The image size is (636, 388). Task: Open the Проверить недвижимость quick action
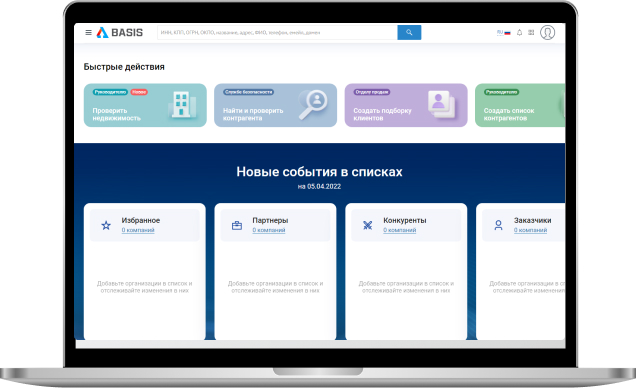[x=145, y=105]
